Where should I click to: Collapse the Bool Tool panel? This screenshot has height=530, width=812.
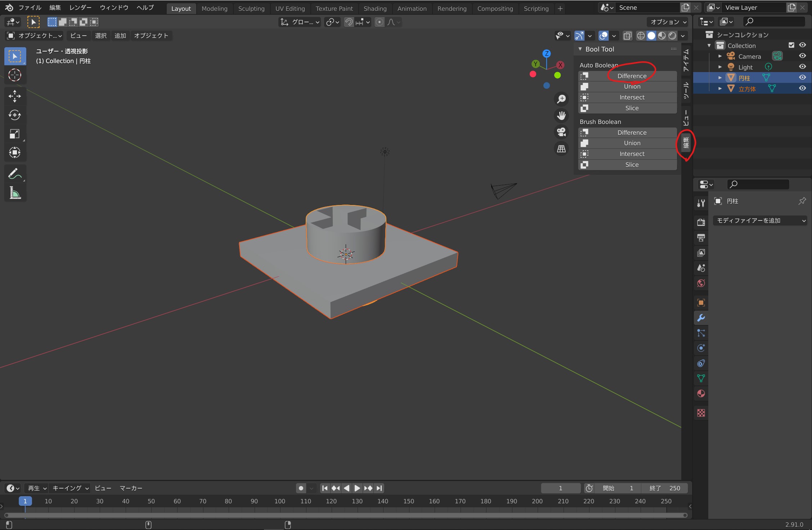pos(580,49)
